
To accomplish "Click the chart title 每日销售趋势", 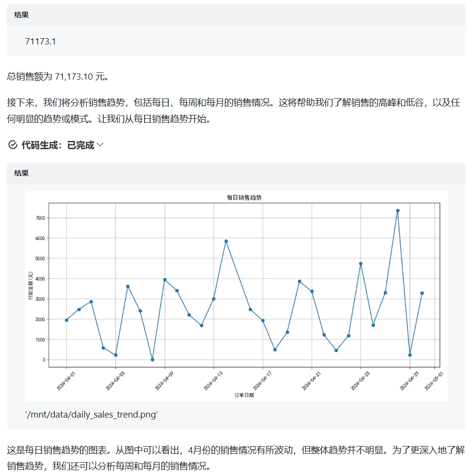I will (244, 197).
